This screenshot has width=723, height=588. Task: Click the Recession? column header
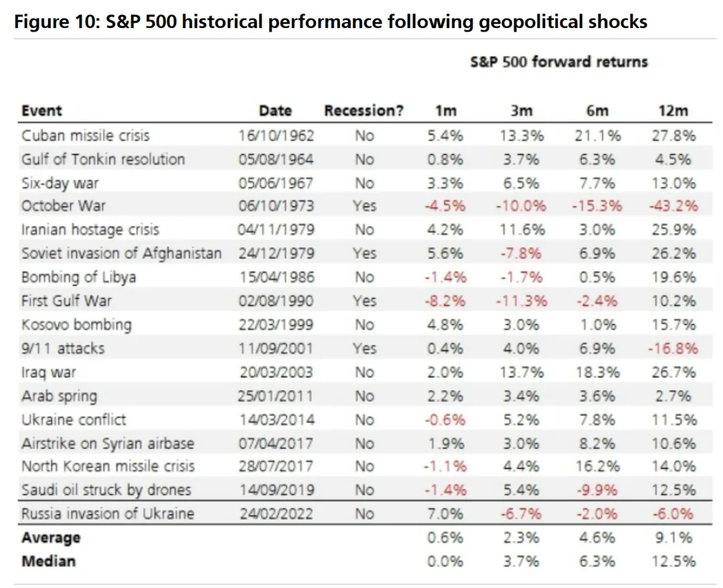pos(364,111)
